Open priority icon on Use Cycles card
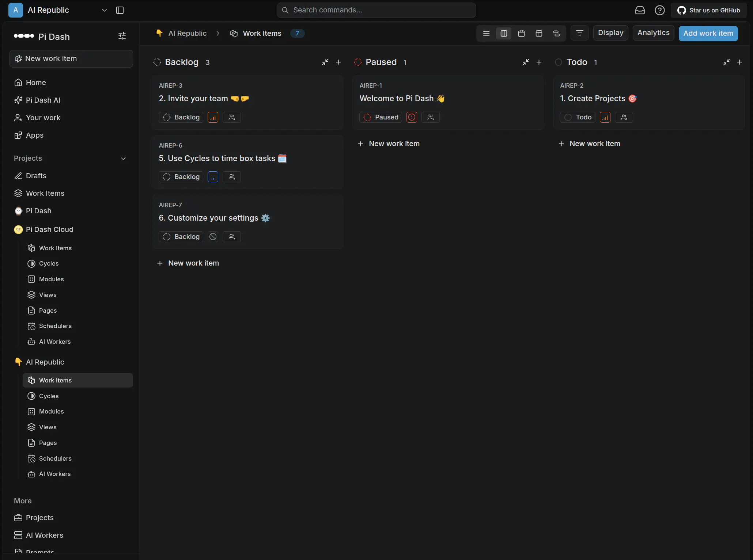753x560 pixels. [x=213, y=177]
